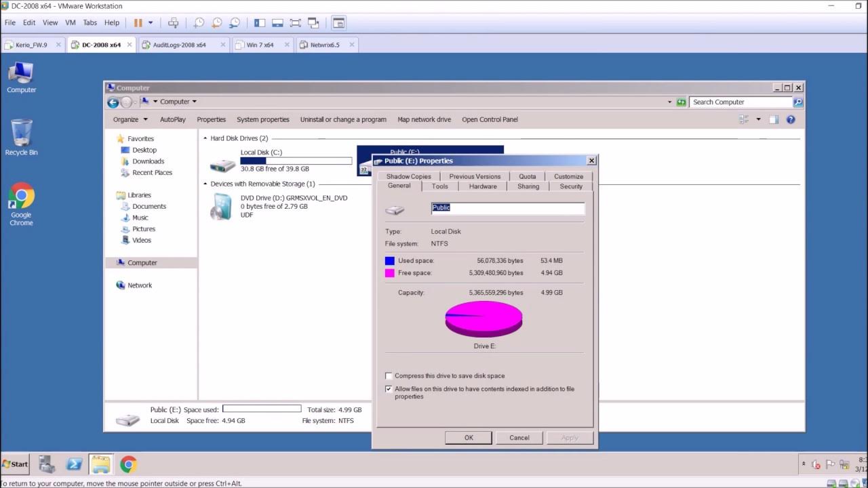The width and height of the screenshot is (868, 488).
Task: Collapse Devices with Removable Storage group
Action: (205, 184)
